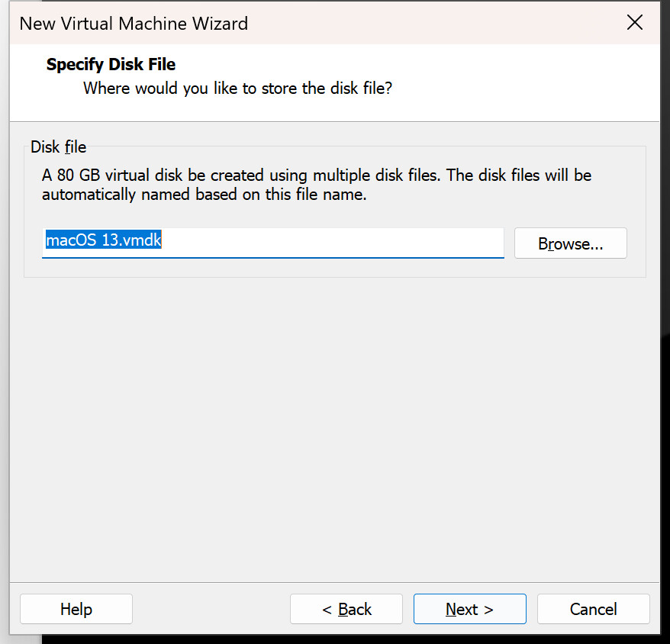This screenshot has height=644, width=670.
Task: Click the highlighted macOS 13.vmdk text
Action: [104, 240]
